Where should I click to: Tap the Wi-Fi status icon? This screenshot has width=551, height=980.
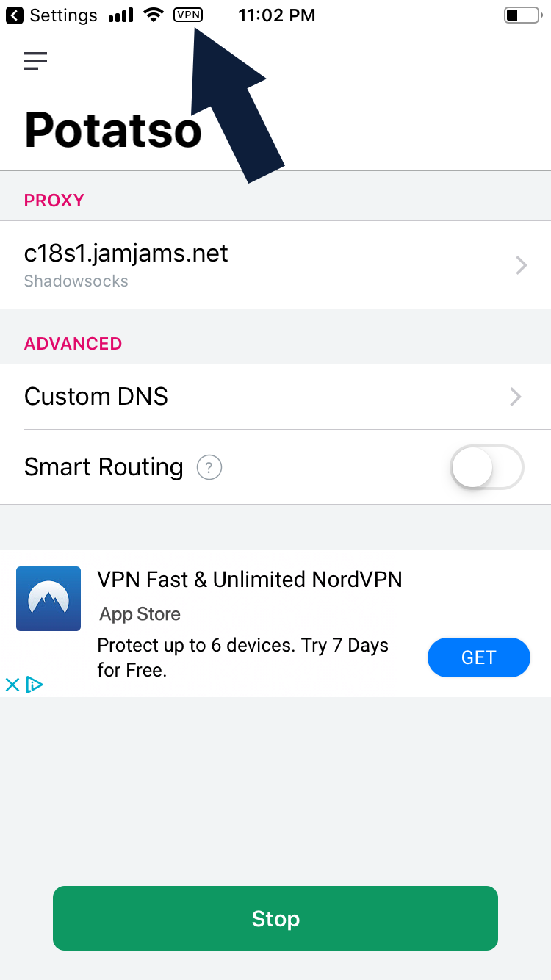coord(154,15)
